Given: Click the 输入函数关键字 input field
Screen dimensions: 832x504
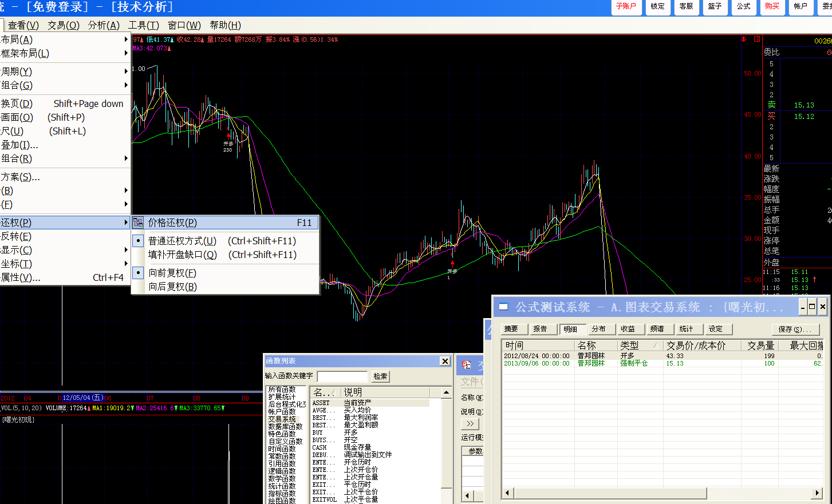Looking at the screenshot, I should [x=342, y=376].
